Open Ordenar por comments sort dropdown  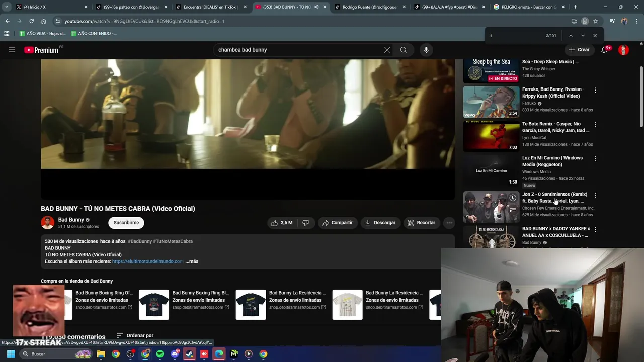click(x=135, y=335)
